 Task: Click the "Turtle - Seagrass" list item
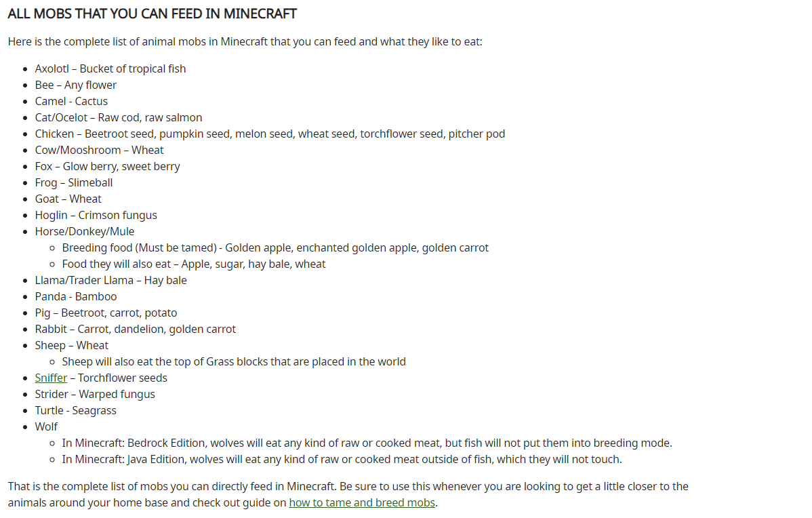[x=75, y=411]
